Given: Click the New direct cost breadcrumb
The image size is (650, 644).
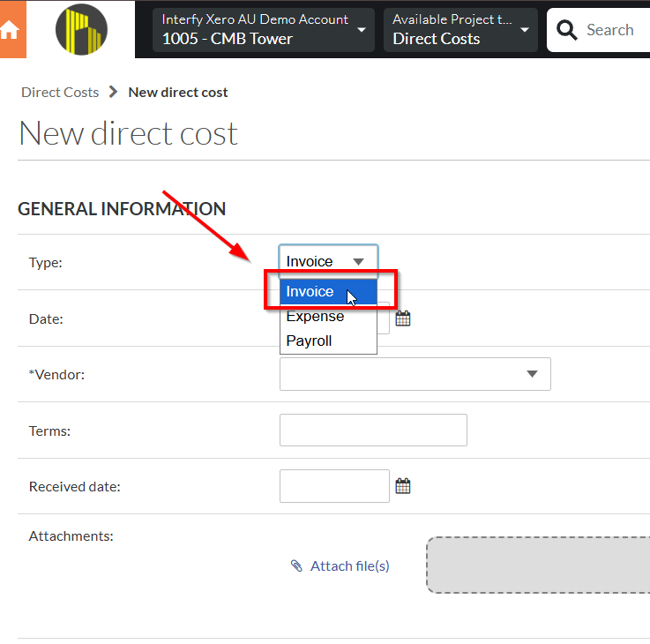Looking at the screenshot, I should pos(178,93).
